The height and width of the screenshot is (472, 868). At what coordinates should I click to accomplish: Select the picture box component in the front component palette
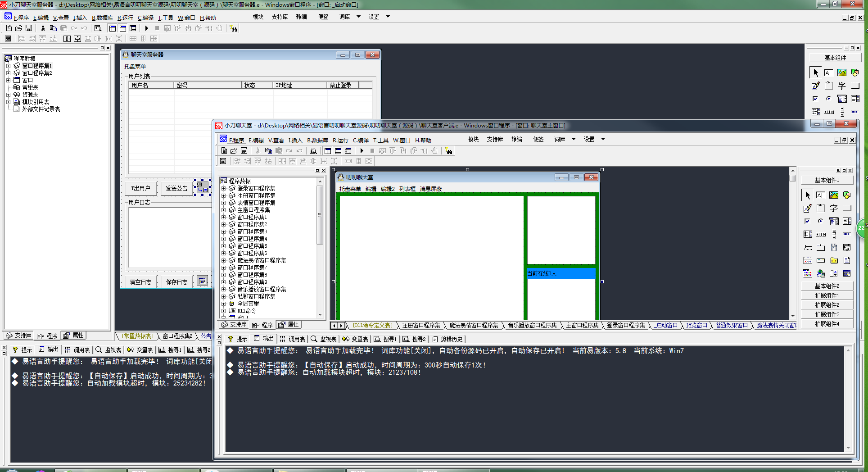pos(834,195)
